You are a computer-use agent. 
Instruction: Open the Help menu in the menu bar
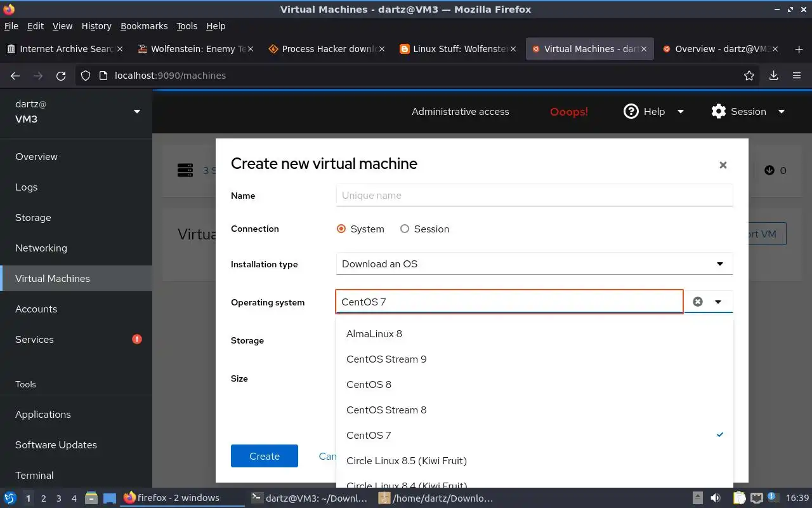click(x=216, y=26)
